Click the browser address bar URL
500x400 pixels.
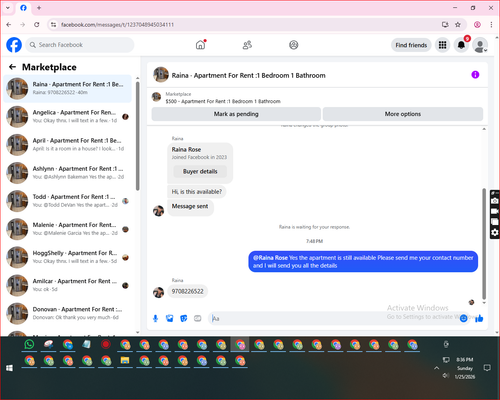[117, 25]
